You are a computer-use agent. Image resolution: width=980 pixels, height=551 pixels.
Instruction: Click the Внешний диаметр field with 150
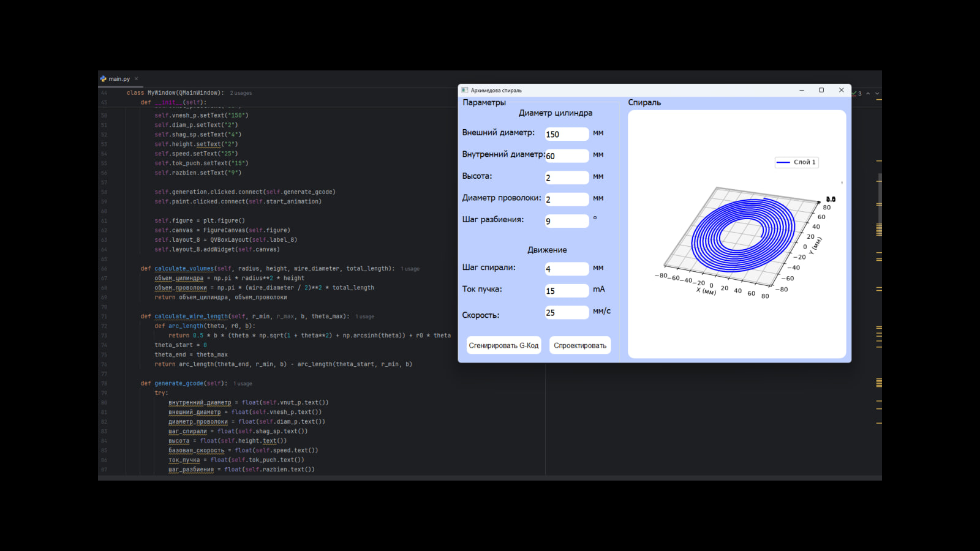[567, 134]
